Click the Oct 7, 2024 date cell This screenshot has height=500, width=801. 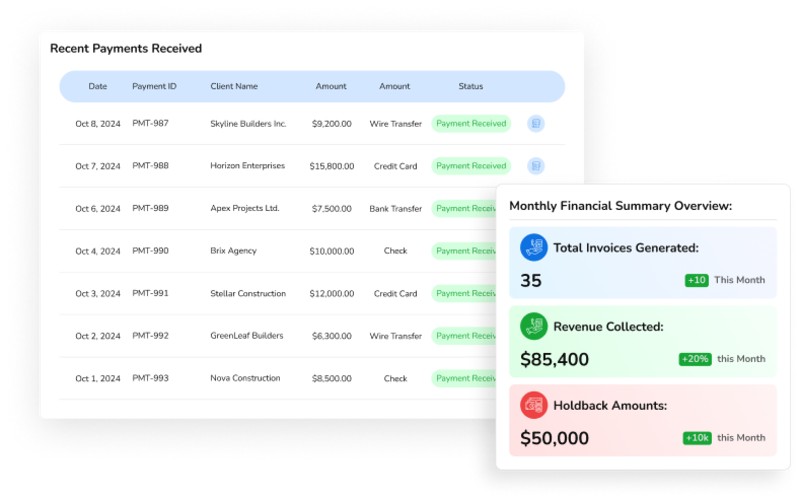[x=98, y=166]
